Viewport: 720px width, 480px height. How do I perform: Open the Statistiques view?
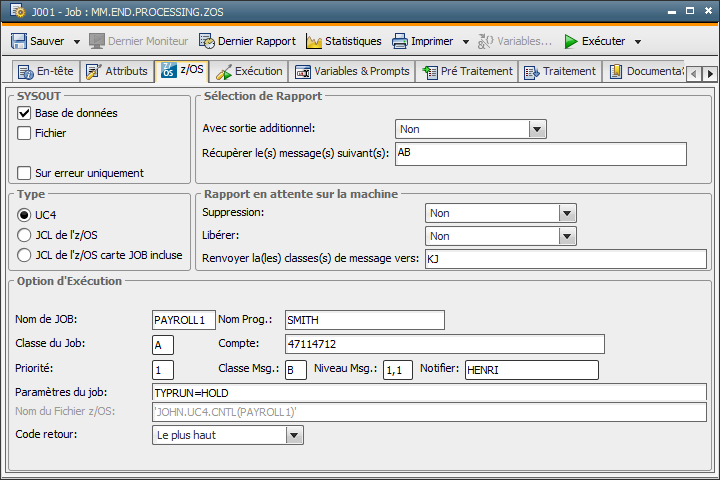pos(343,41)
